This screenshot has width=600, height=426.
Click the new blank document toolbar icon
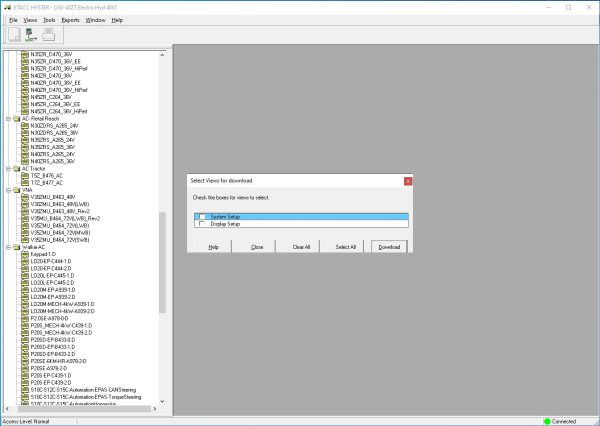pyautogui.click(x=14, y=34)
